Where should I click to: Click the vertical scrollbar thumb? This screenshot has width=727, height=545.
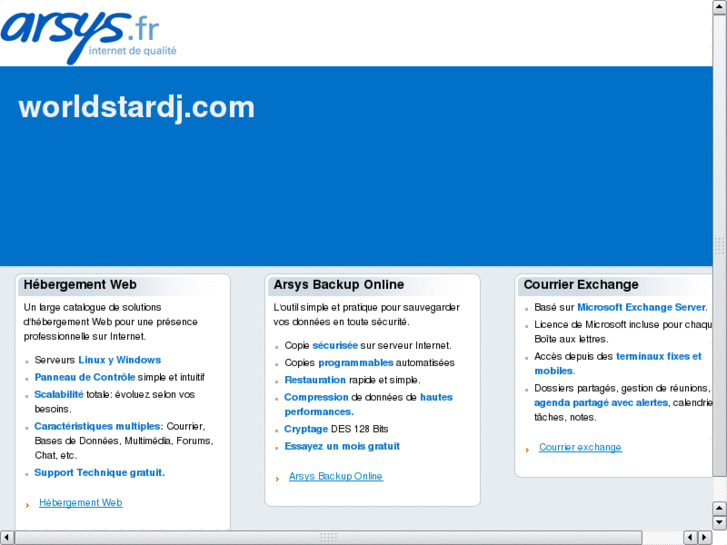[x=720, y=245]
